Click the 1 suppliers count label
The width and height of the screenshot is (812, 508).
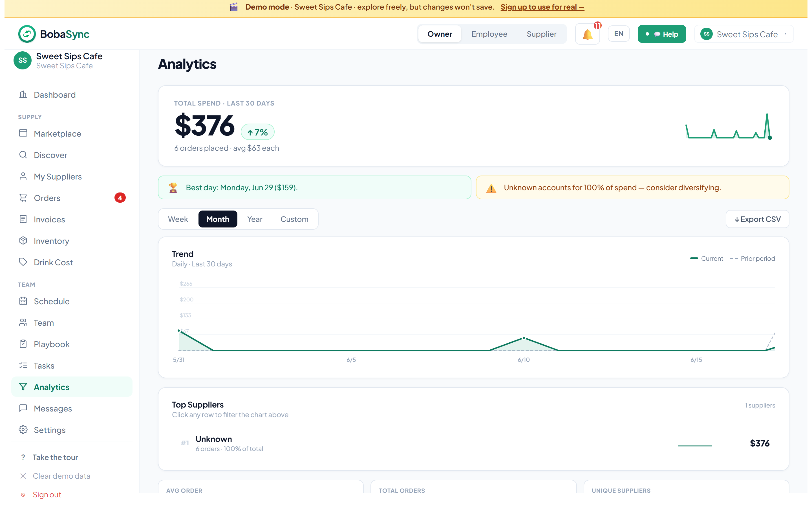click(x=760, y=405)
